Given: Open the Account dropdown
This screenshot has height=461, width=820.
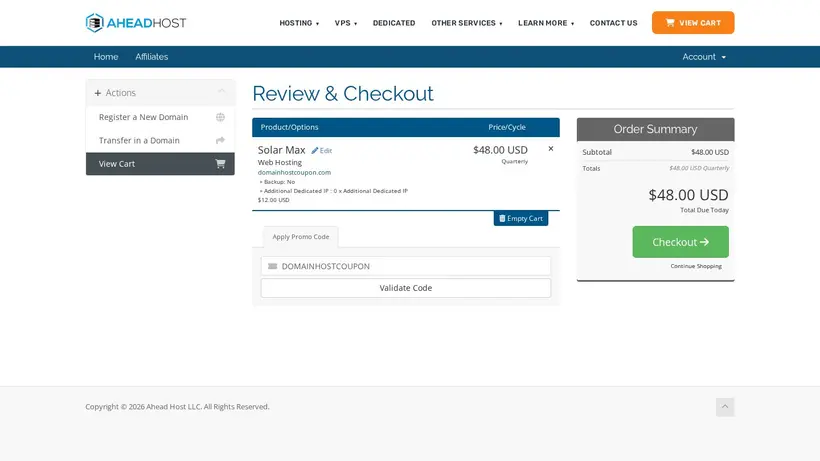Looking at the screenshot, I should tap(704, 56).
